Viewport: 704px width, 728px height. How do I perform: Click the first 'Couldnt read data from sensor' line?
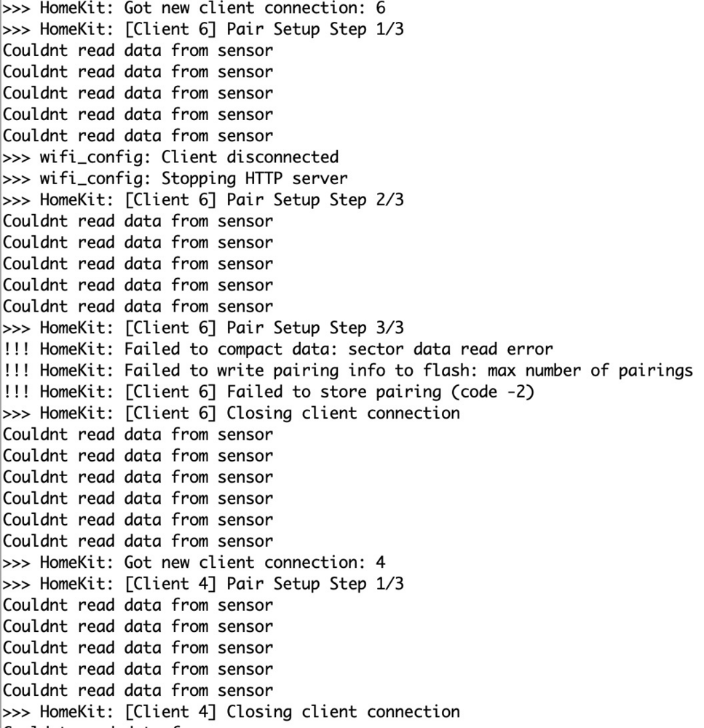[138, 51]
